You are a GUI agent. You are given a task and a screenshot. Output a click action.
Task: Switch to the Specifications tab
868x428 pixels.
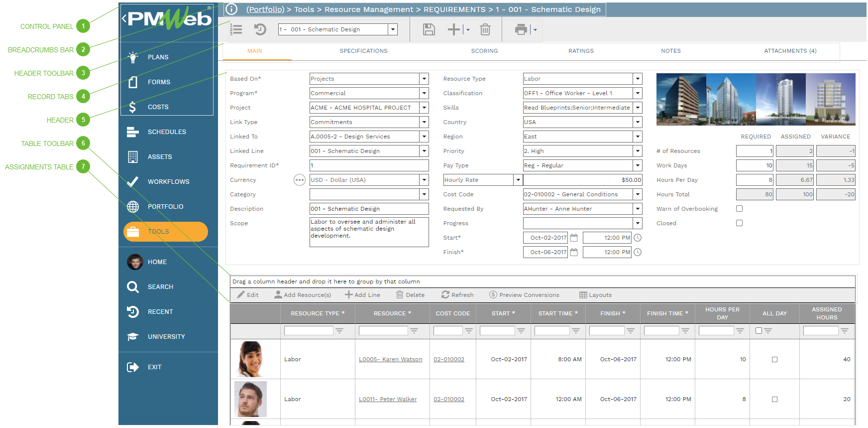pos(363,51)
